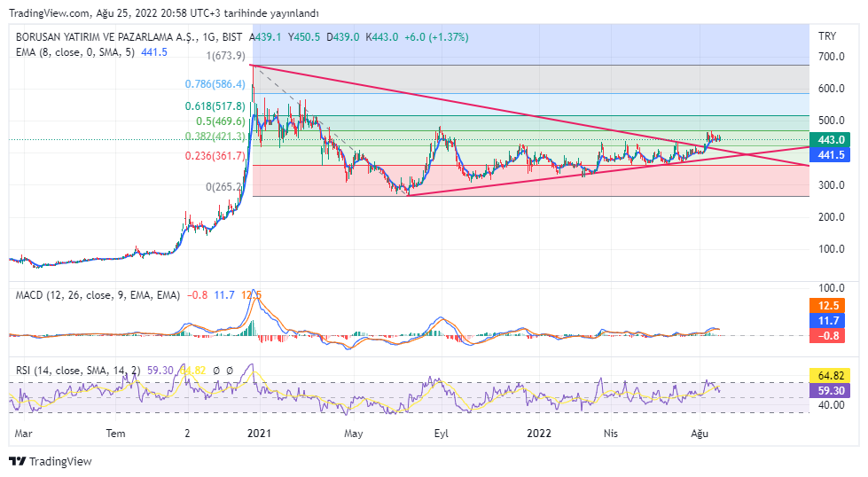Screen dimensions: 868x477
Task: Click the 600.0 price axis label
Action: (x=832, y=89)
